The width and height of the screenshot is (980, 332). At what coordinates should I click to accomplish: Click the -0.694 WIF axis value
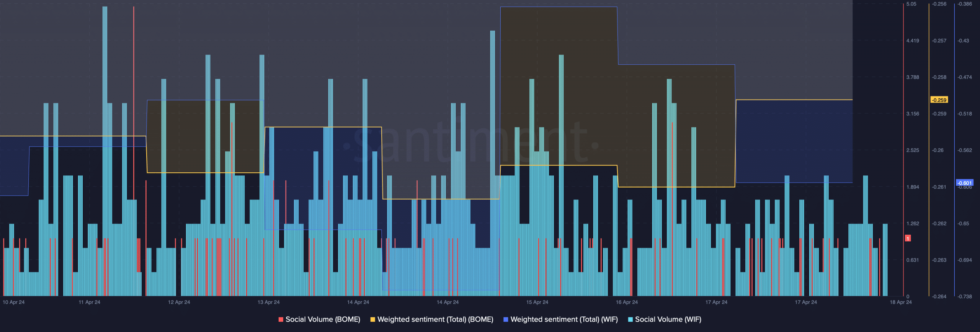click(x=965, y=260)
